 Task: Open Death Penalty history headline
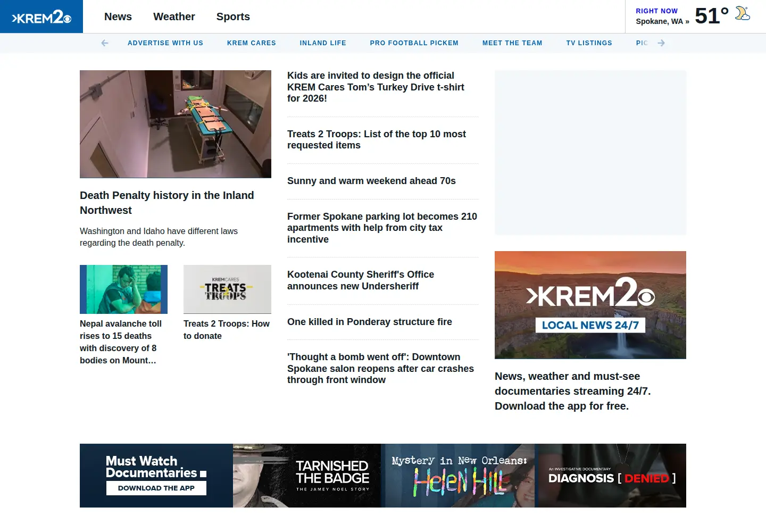click(x=167, y=203)
